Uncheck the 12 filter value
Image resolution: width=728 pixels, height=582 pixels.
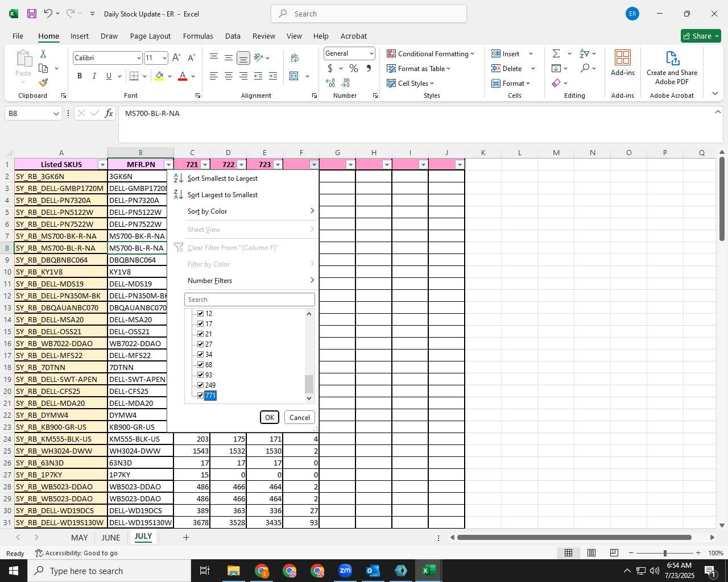pyautogui.click(x=200, y=313)
